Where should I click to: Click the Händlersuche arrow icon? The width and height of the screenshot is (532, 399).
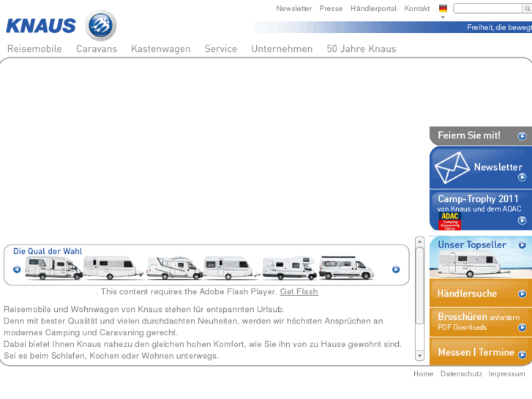point(522,294)
